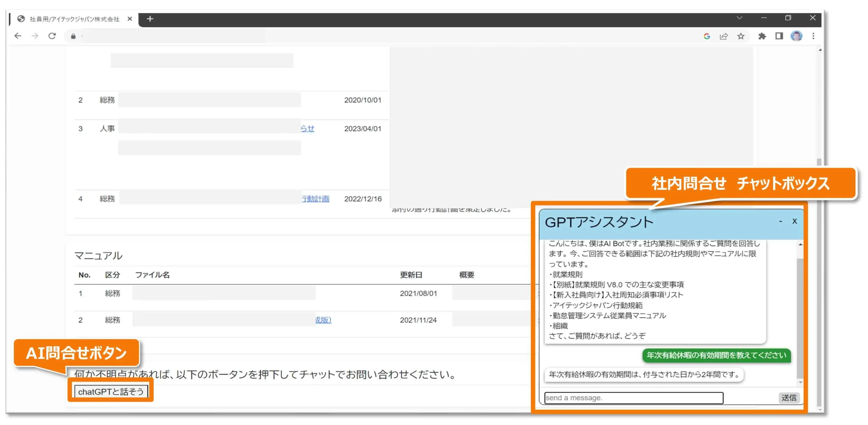Open the Google icon in the address bar
The width and height of the screenshot is (868, 425).
[707, 36]
